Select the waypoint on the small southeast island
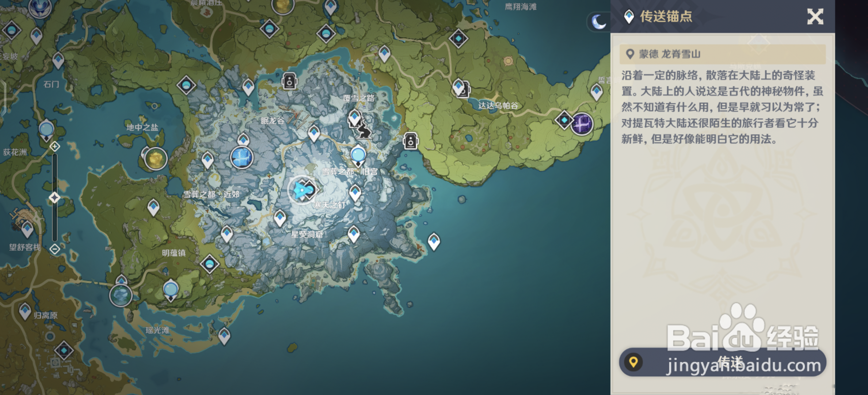Image resolution: width=868 pixels, height=395 pixels. click(434, 242)
